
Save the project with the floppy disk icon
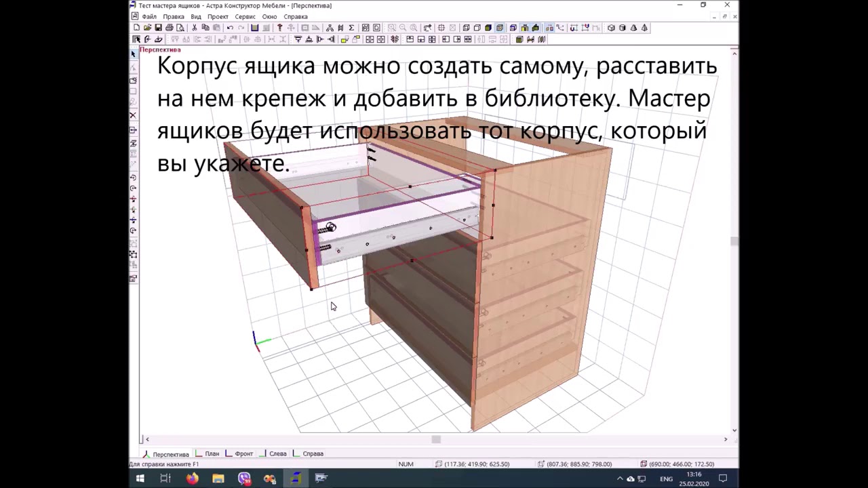coord(158,28)
